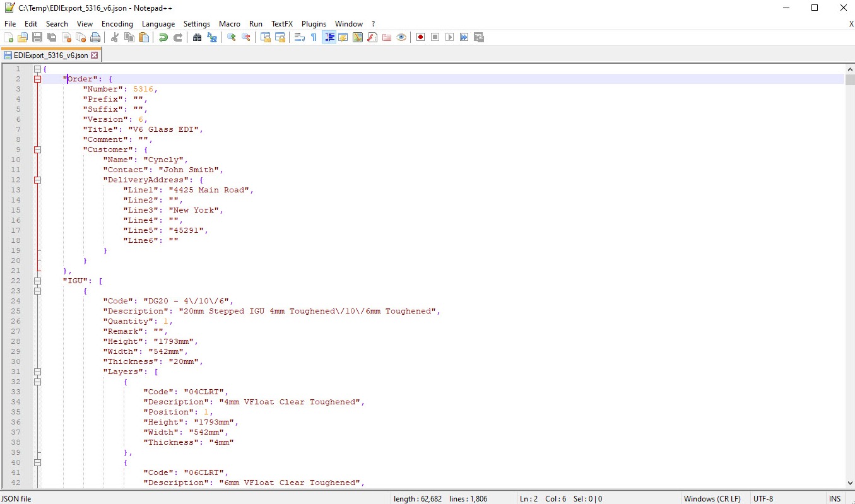Open the Plugins menu

coord(314,24)
